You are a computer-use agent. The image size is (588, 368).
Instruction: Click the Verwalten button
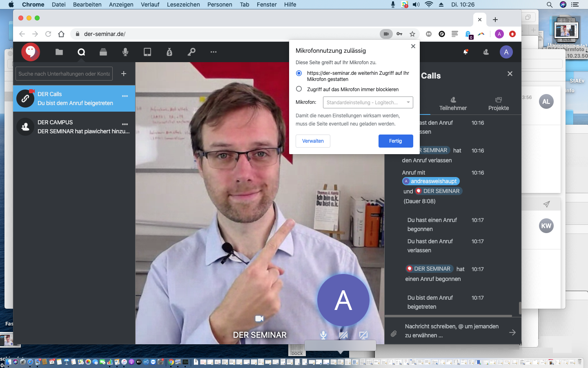tap(313, 141)
